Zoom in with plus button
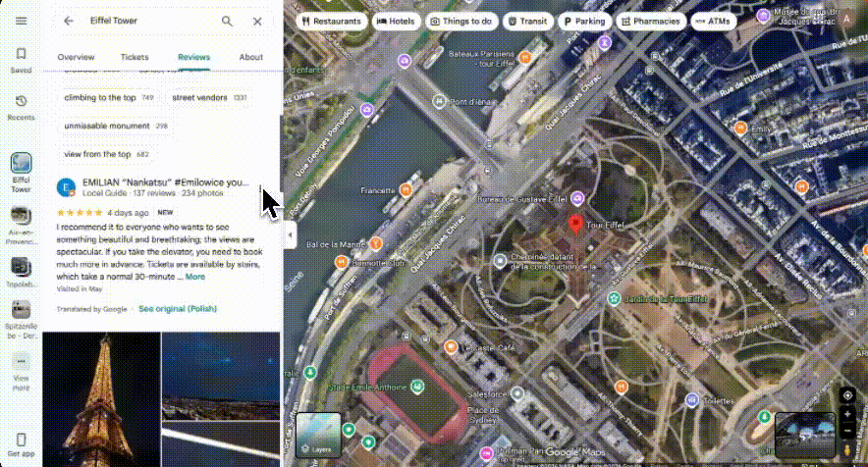This screenshot has height=467, width=868. coord(847,414)
